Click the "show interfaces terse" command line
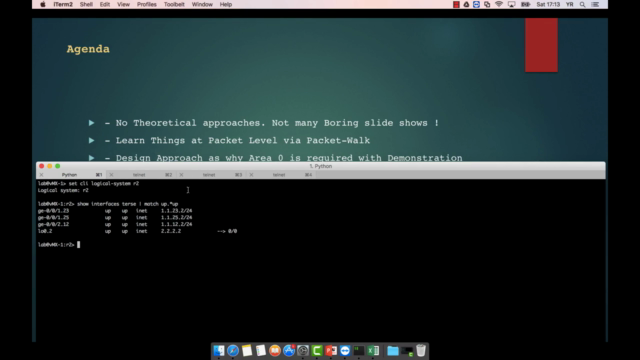 (108, 204)
